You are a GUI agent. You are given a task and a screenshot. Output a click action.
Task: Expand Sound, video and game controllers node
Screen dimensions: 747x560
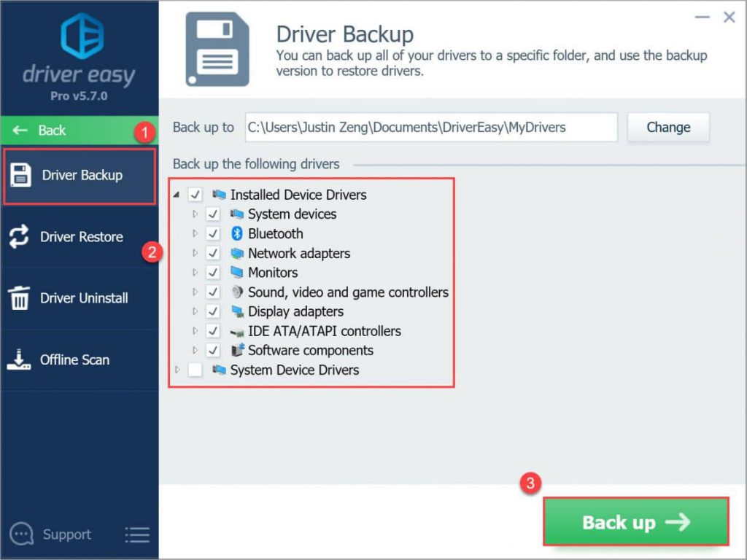(x=194, y=292)
